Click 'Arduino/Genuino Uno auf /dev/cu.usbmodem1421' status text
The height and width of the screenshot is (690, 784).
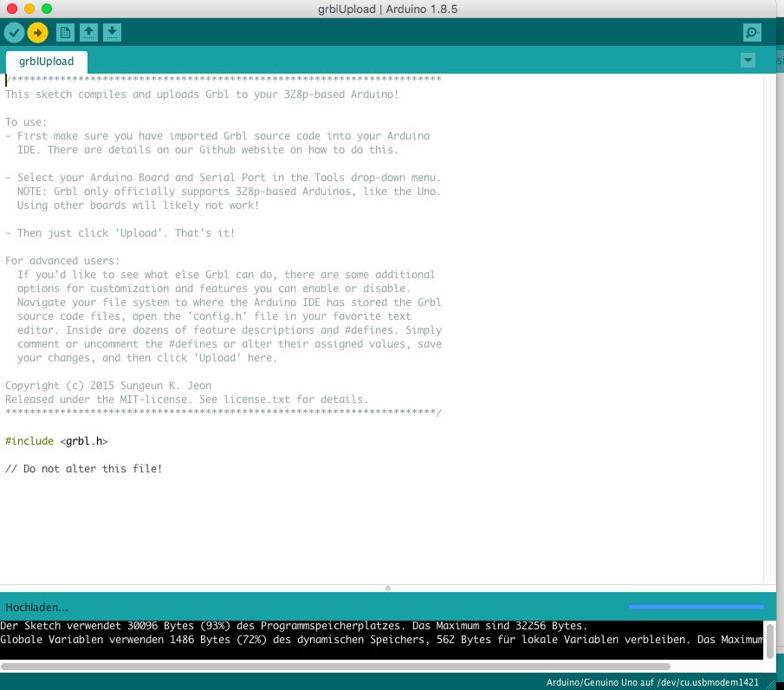tap(652, 682)
